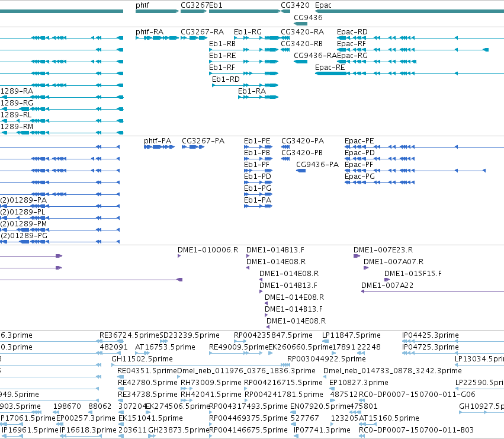
Task: Select EST SD23239.5prime
Action: 164,341
